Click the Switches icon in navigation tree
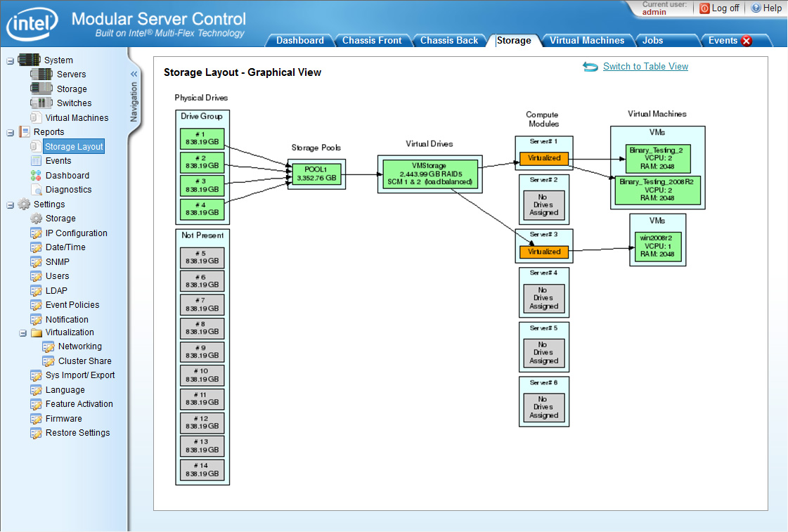 [x=41, y=103]
